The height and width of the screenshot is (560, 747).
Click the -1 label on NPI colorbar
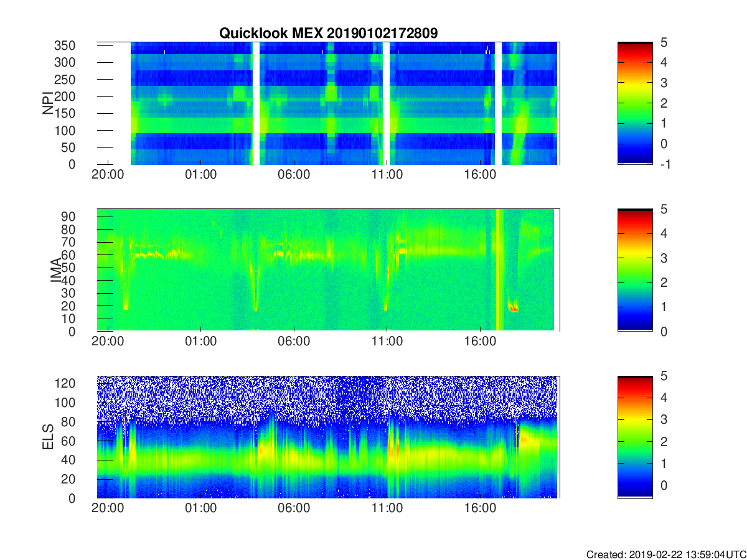click(665, 164)
